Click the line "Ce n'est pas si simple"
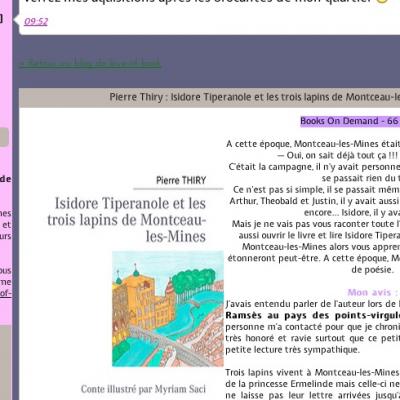Screen dimensions: 400x400 [x=316, y=190]
